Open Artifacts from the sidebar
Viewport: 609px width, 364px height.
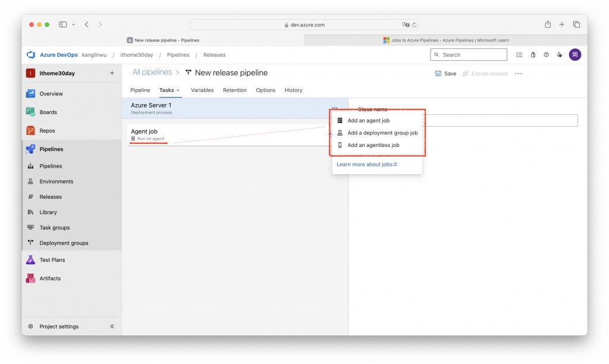(50, 278)
